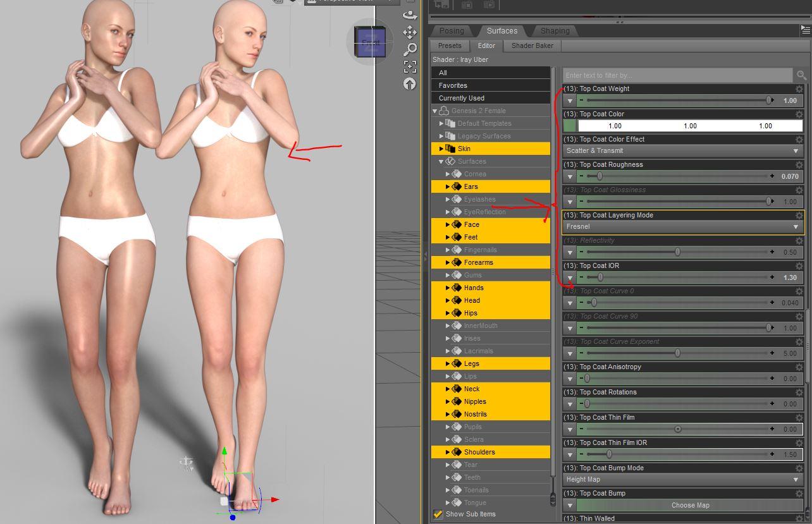Click the plus button on Top Coat Roughness
The height and width of the screenshot is (524, 812).
pos(772,176)
